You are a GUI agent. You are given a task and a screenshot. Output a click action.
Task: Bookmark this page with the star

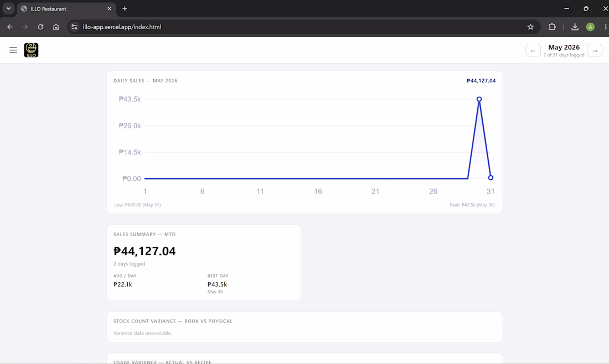click(530, 27)
